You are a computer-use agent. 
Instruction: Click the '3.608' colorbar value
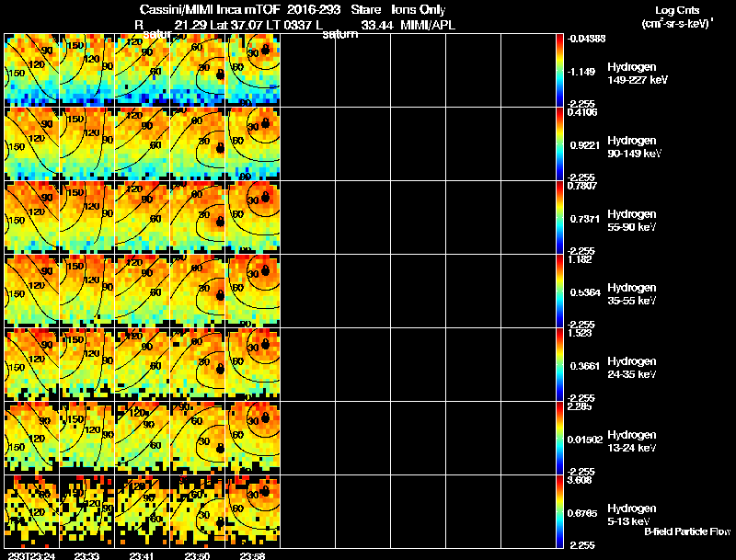point(580,480)
